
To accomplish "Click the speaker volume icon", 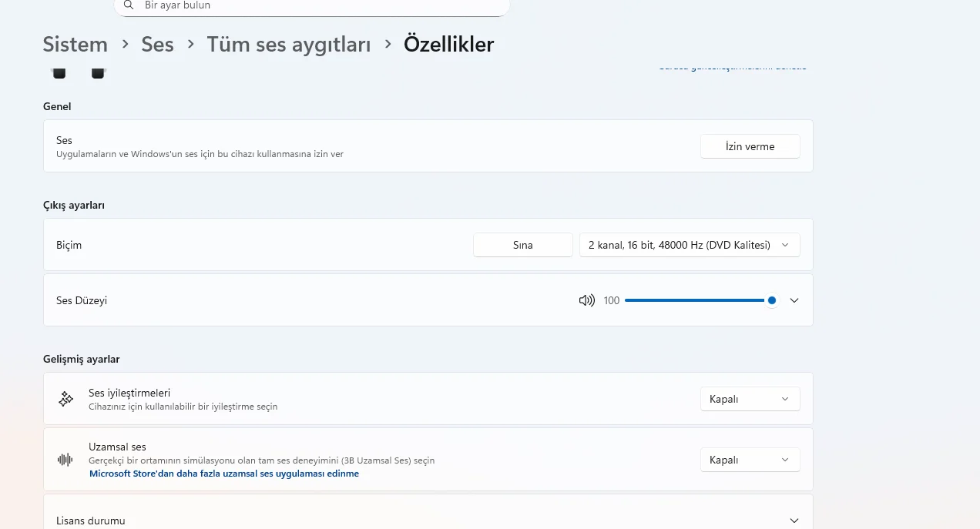I will (x=587, y=300).
